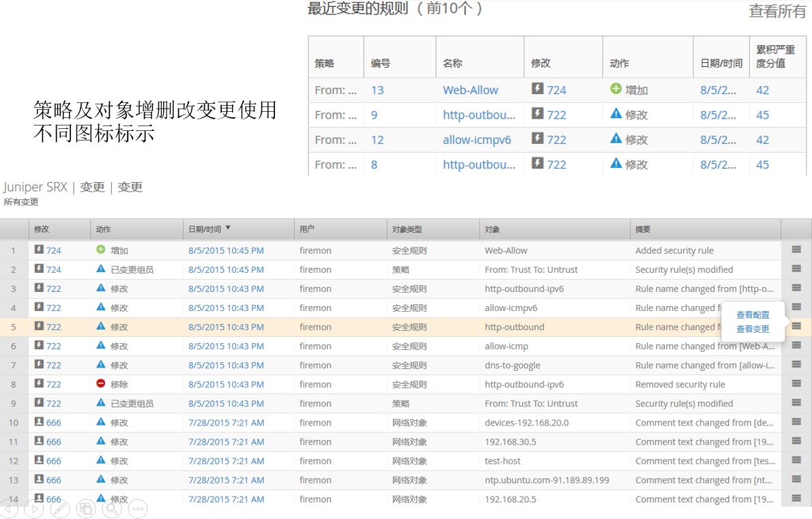The width and height of the screenshot is (812, 519).
Task: Click the green add icon in row 1
Action: [x=102, y=250]
